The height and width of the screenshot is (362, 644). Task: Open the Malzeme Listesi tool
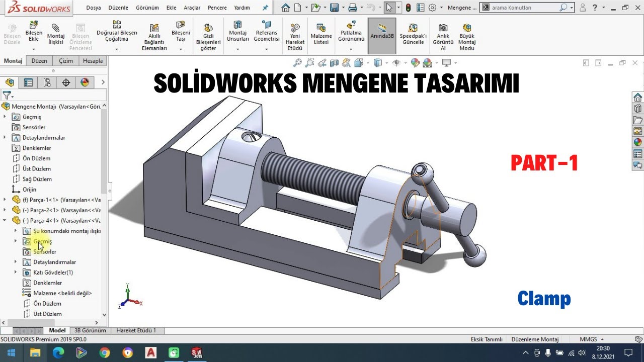321,34
